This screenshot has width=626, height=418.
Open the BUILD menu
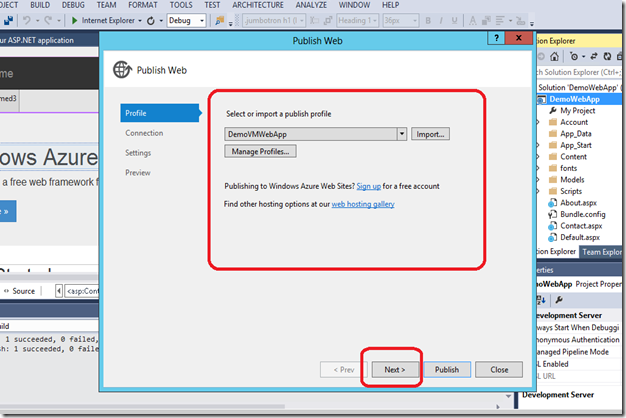(x=40, y=5)
